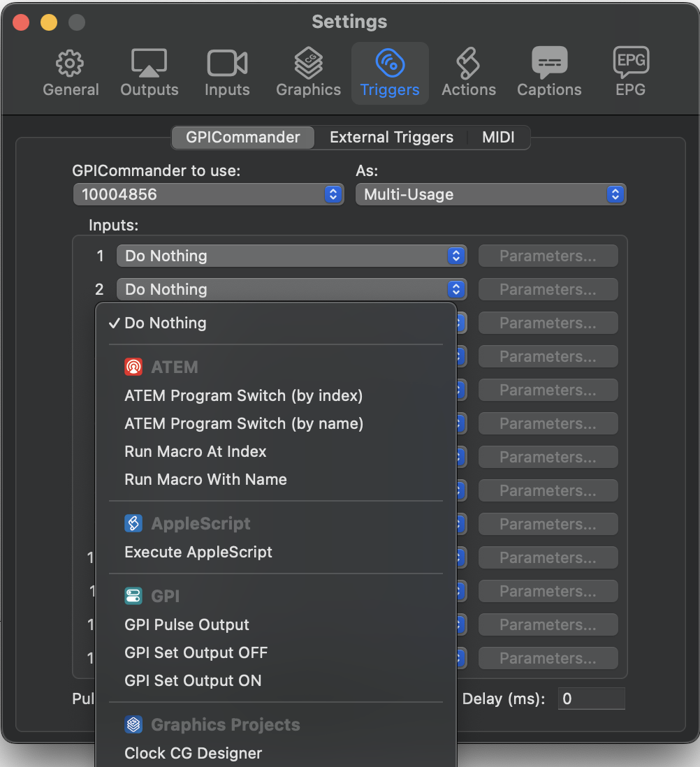Click the Delay (ms) input field

[x=592, y=699]
